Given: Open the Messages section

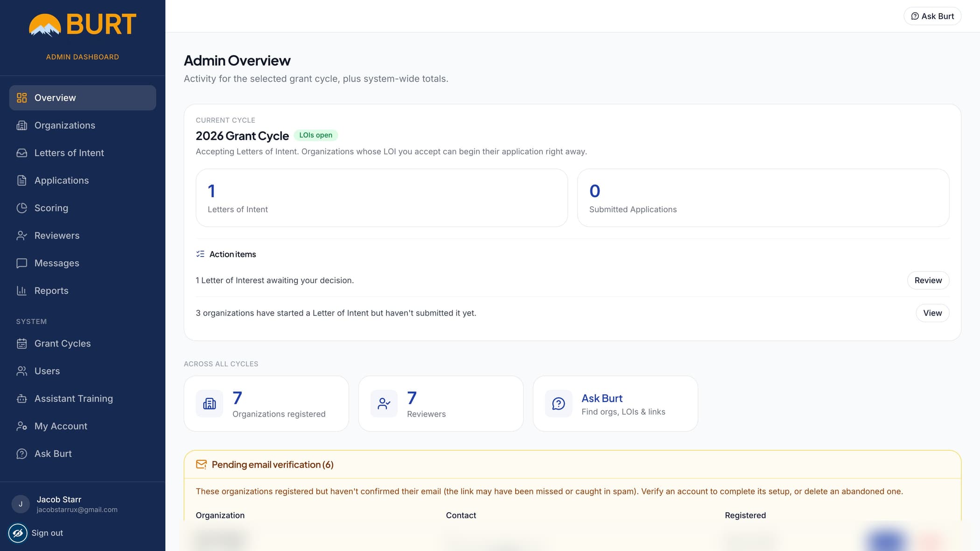Looking at the screenshot, I should (83, 263).
